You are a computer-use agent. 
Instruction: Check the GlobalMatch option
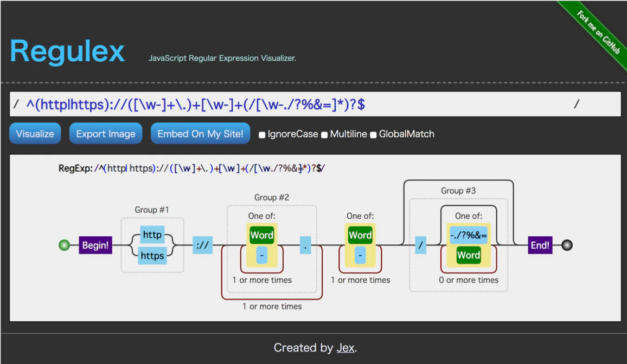pos(373,135)
